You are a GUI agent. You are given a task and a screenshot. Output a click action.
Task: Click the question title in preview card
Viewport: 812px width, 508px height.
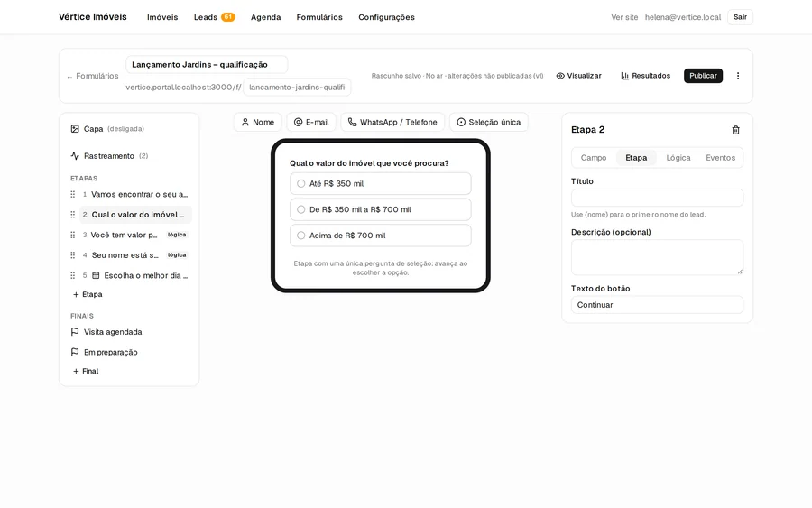(369, 163)
